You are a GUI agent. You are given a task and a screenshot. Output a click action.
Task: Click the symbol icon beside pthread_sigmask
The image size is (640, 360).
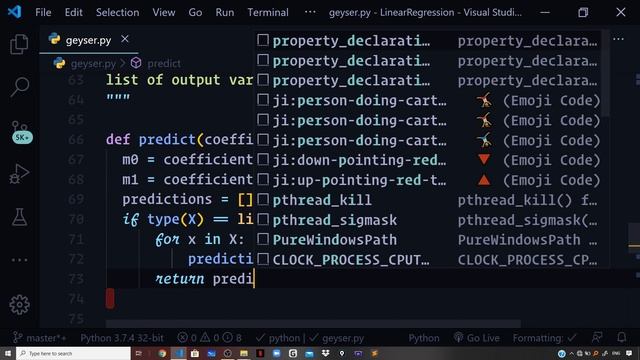(x=263, y=220)
